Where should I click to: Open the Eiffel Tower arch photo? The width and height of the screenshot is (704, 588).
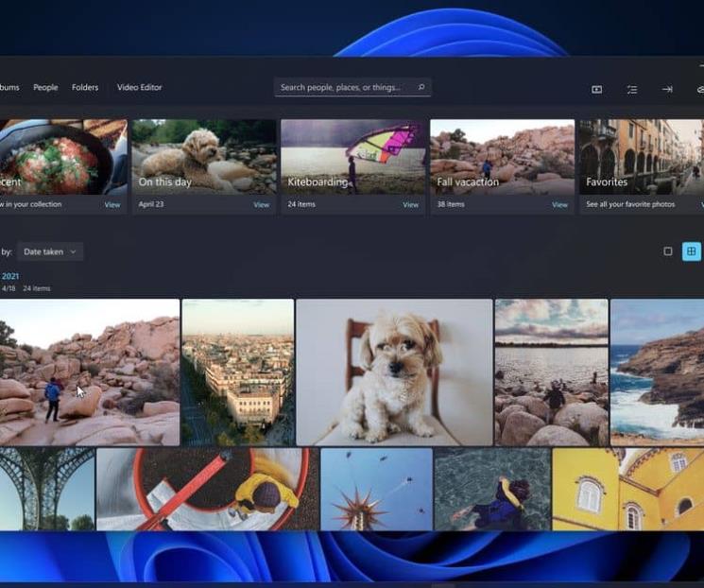47,489
